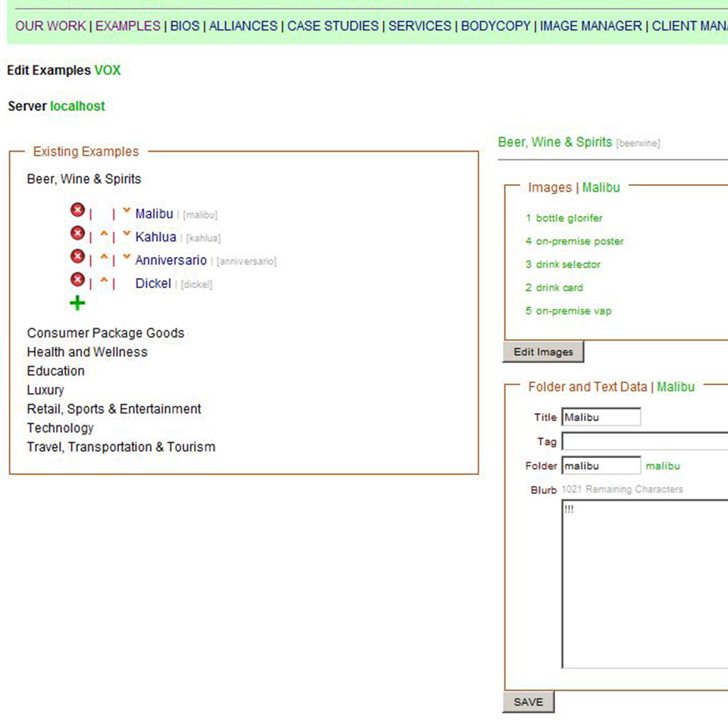Delete the Anniversario example
This screenshot has width=728, height=728.
click(77, 256)
